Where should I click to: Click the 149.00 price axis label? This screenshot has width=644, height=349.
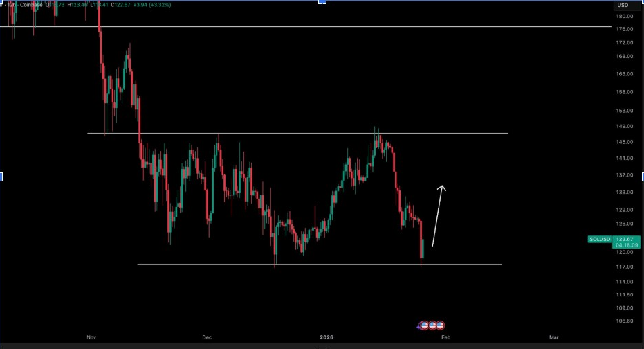(x=624, y=126)
